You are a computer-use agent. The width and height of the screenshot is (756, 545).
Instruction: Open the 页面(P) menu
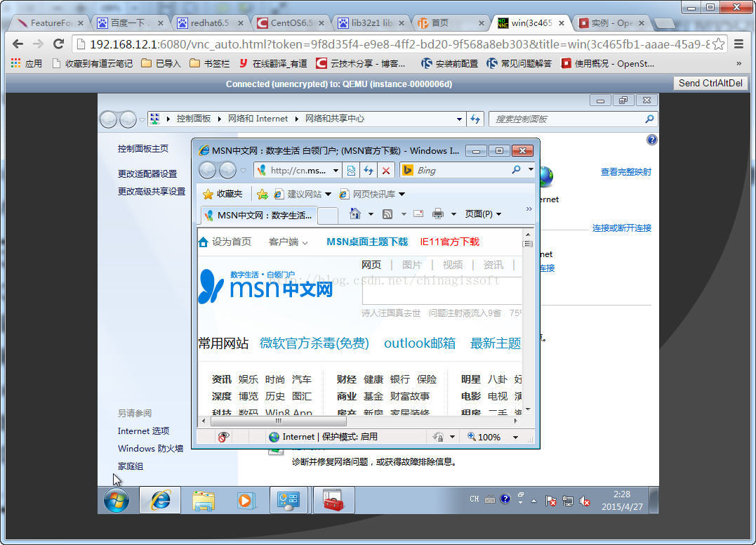point(483,214)
